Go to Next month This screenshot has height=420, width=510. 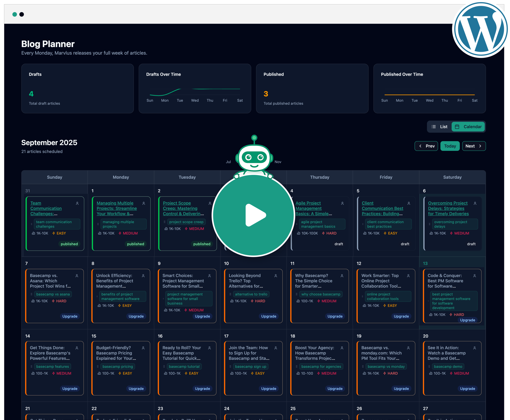point(474,146)
